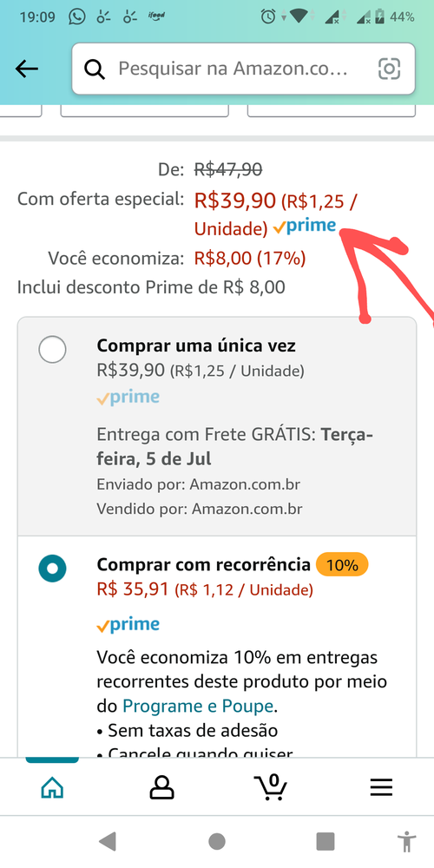Tap the accessibility shortcut icon
This screenshot has height=868, width=434.
click(407, 842)
